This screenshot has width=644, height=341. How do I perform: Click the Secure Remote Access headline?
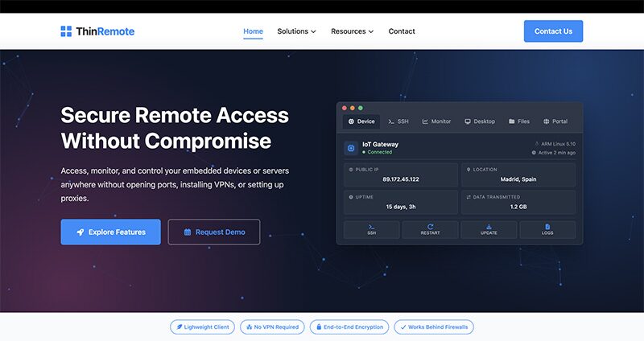[x=175, y=128]
